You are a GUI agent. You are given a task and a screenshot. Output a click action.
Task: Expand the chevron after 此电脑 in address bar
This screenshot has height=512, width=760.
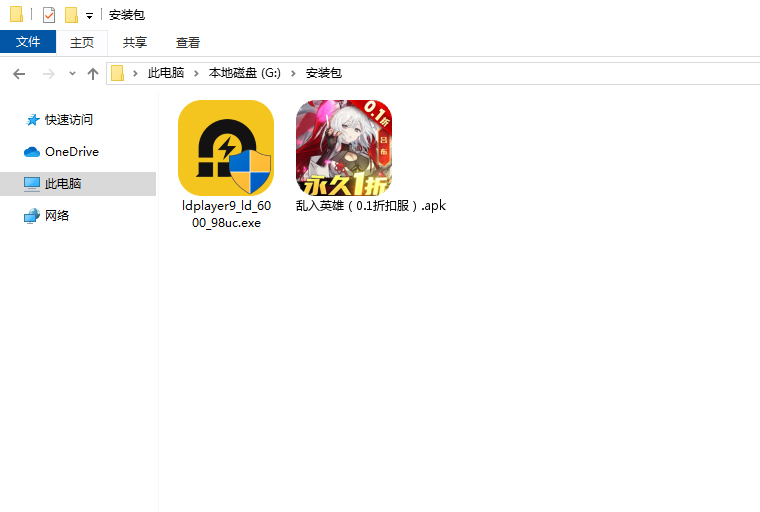coord(196,73)
